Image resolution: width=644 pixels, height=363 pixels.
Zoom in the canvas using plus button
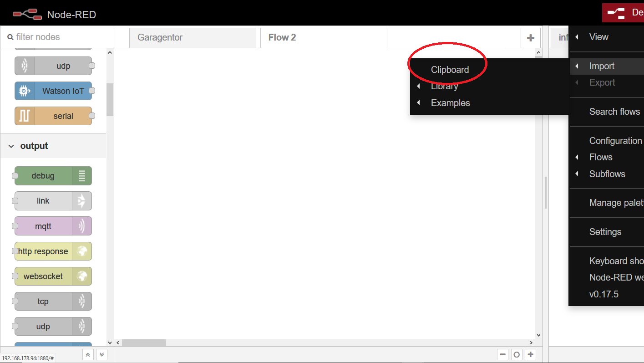pyautogui.click(x=531, y=354)
